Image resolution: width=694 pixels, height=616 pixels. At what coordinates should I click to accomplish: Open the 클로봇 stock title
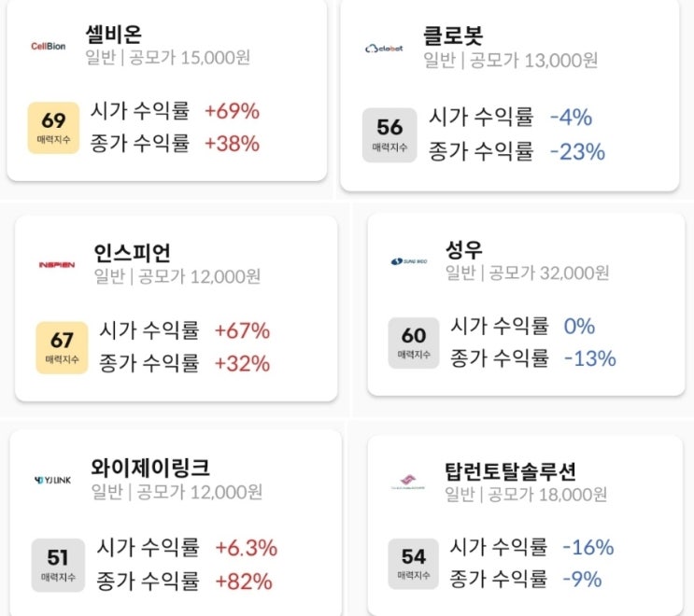(x=454, y=39)
